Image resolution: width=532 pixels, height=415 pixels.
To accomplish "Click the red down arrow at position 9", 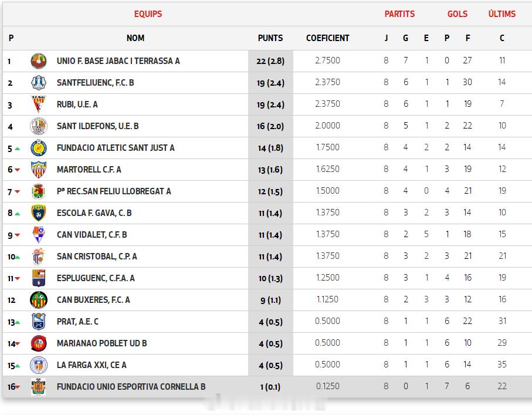I will (18, 235).
